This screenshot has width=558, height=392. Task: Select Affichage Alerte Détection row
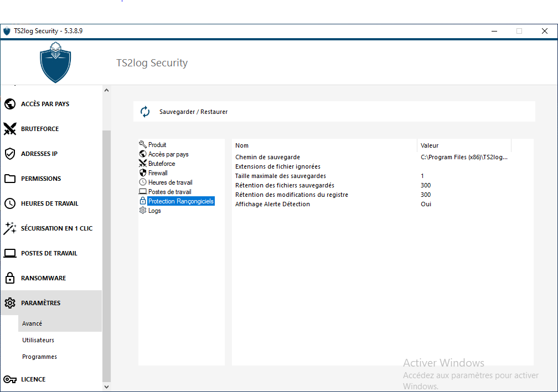pyautogui.click(x=371, y=204)
